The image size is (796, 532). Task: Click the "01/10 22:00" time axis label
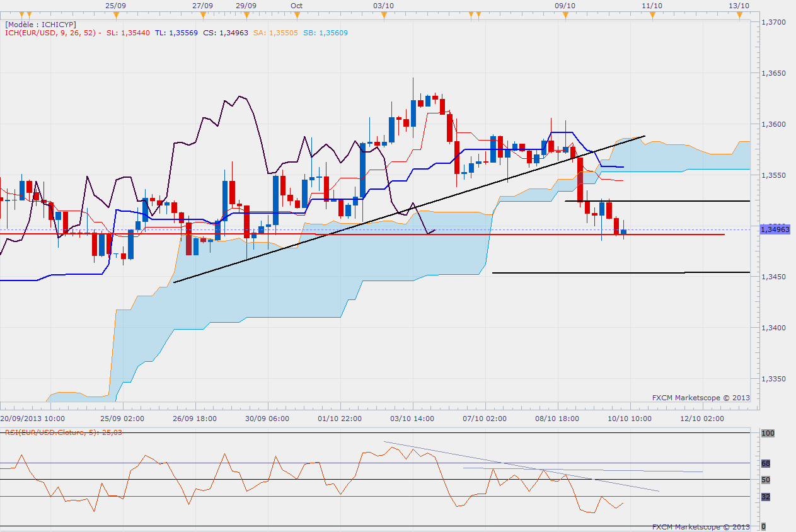click(340, 418)
